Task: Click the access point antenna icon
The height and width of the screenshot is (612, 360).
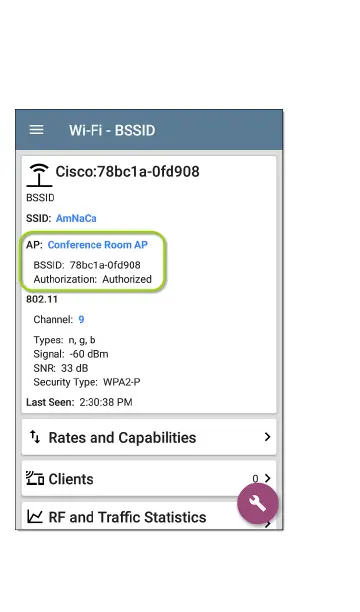Action: click(39, 175)
